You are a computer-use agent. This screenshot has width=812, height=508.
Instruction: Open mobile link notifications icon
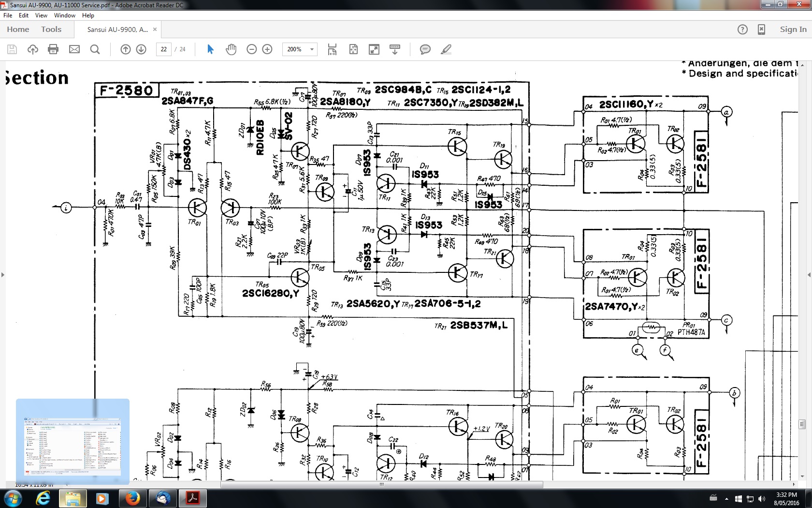761,30
